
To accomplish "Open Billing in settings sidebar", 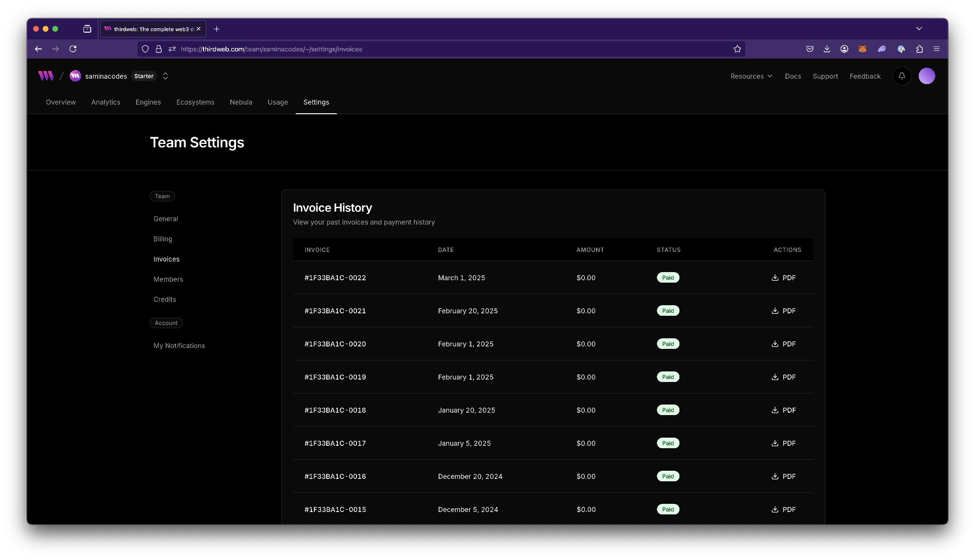I will click(163, 239).
